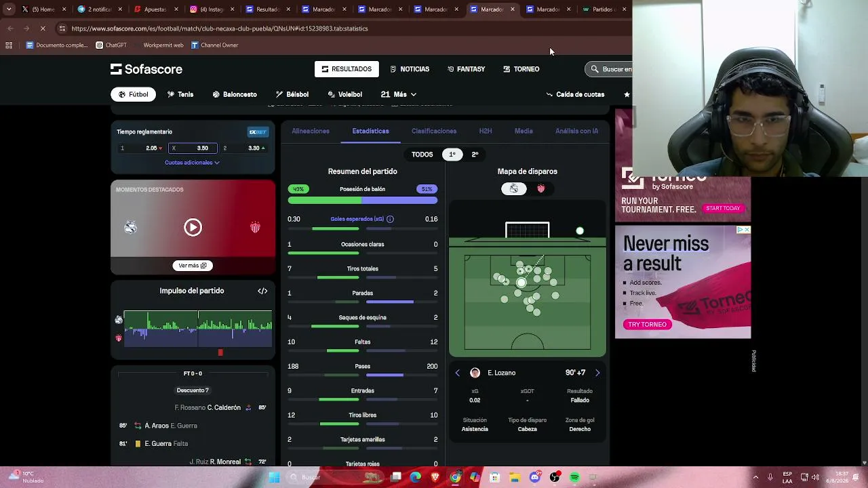Go to the next shot arrow
Screen dimensions: 868x488
click(x=597, y=373)
